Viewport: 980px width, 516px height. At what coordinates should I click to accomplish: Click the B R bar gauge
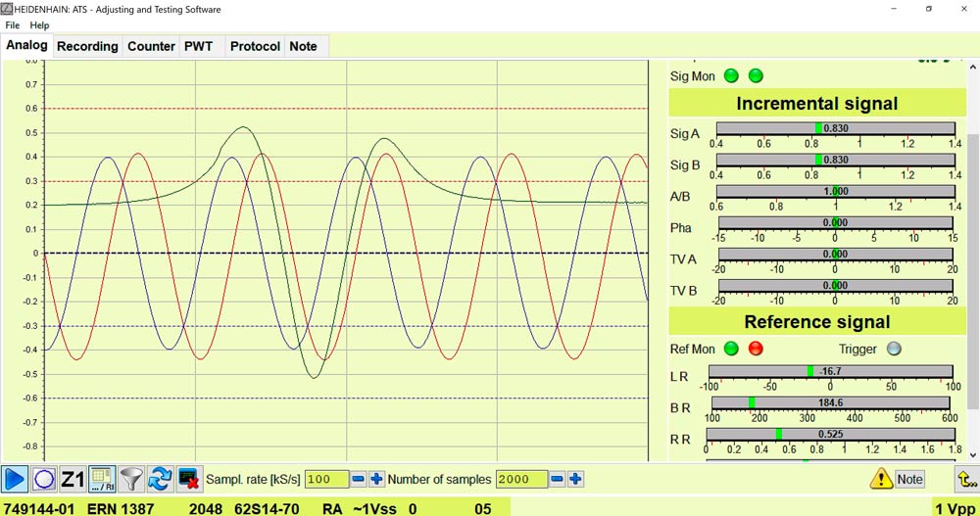[x=831, y=403]
